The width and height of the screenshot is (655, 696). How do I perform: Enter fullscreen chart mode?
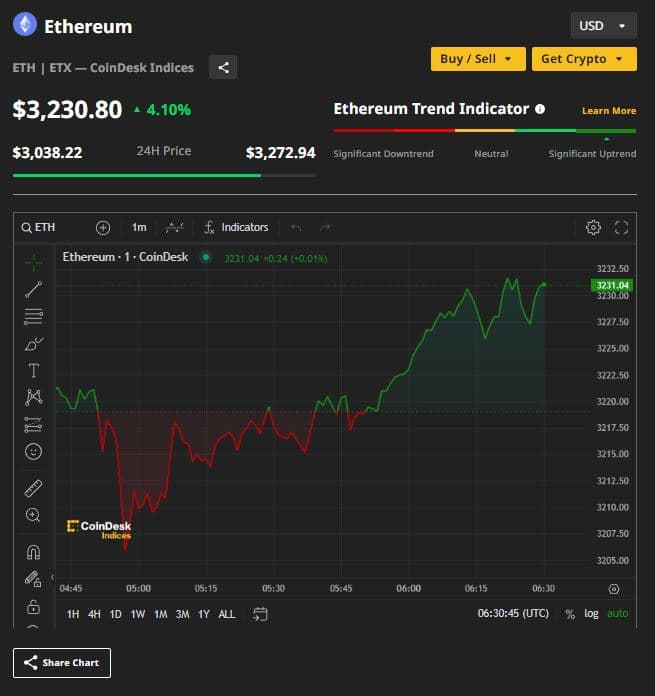click(x=621, y=227)
